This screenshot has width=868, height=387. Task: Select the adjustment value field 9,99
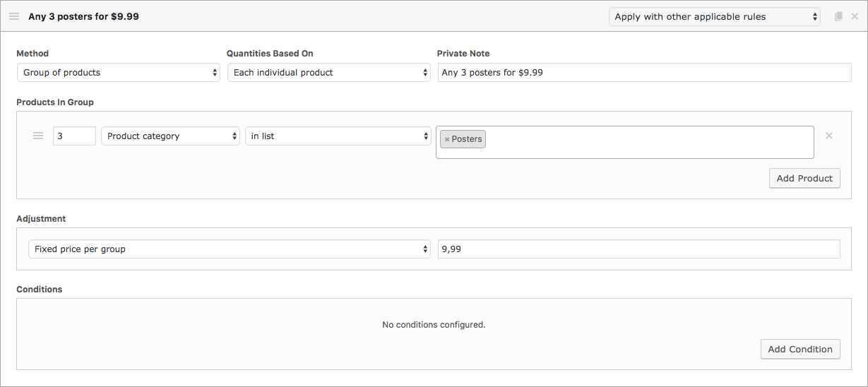click(x=638, y=249)
